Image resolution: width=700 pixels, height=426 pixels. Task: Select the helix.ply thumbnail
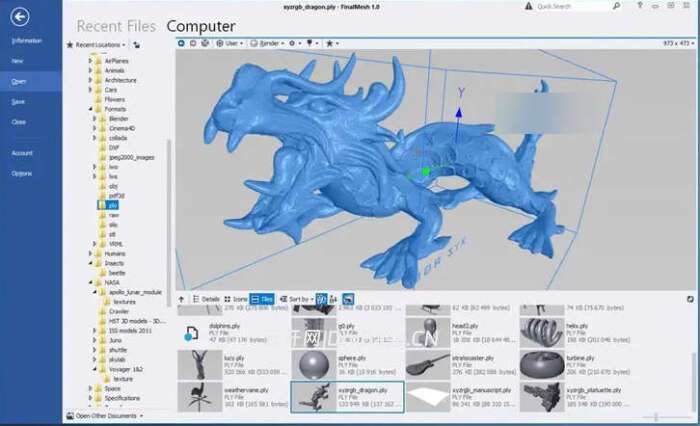542,333
